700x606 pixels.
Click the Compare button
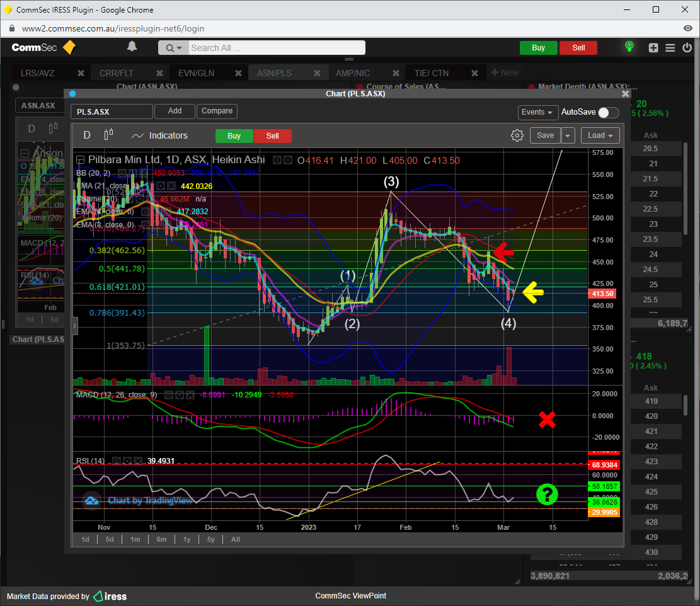[217, 111]
